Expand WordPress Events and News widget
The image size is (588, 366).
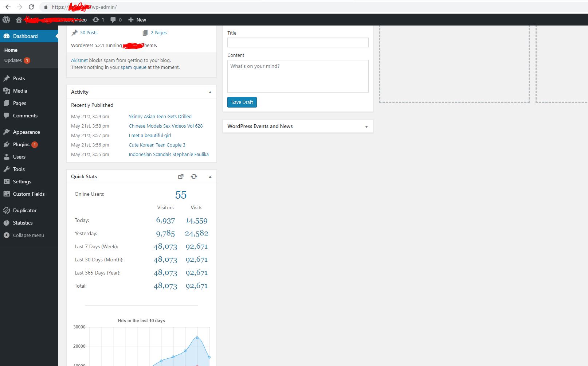(x=366, y=126)
